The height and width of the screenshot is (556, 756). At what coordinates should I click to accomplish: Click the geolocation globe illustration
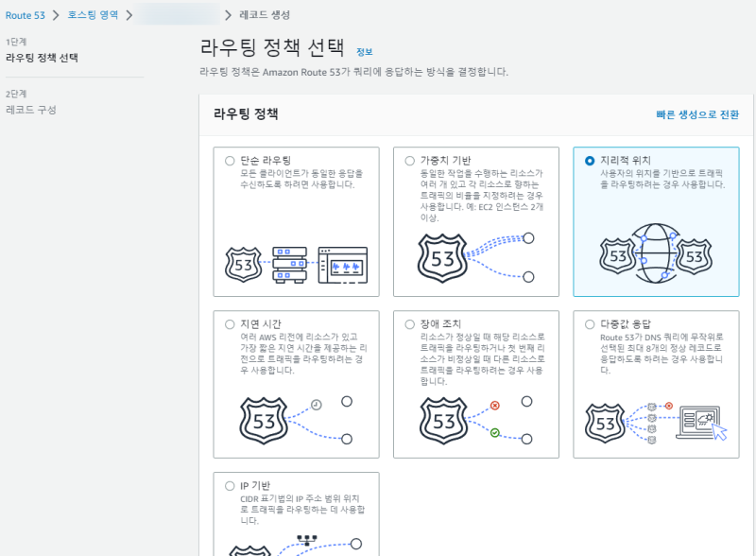click(656, 253)
